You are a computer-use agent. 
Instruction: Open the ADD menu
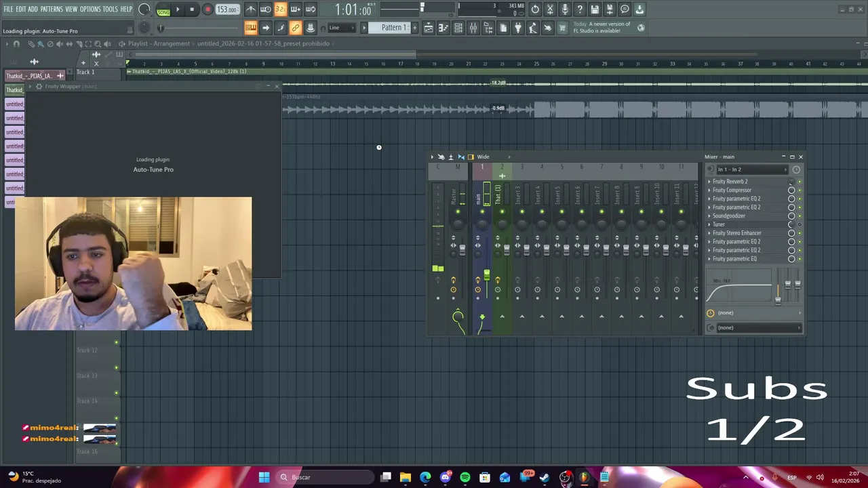tap(33, 9)
